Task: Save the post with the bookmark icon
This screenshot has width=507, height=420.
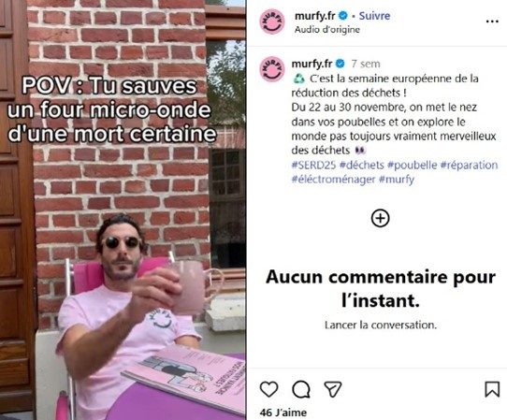Action: [x=492, y=389]
